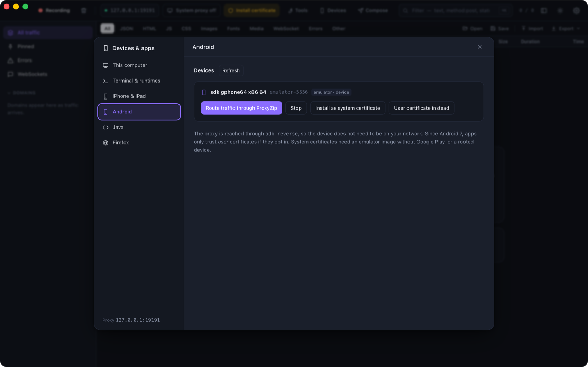Select the Images filter tab
Screen dimensions: 588x367
click(209, 28)
